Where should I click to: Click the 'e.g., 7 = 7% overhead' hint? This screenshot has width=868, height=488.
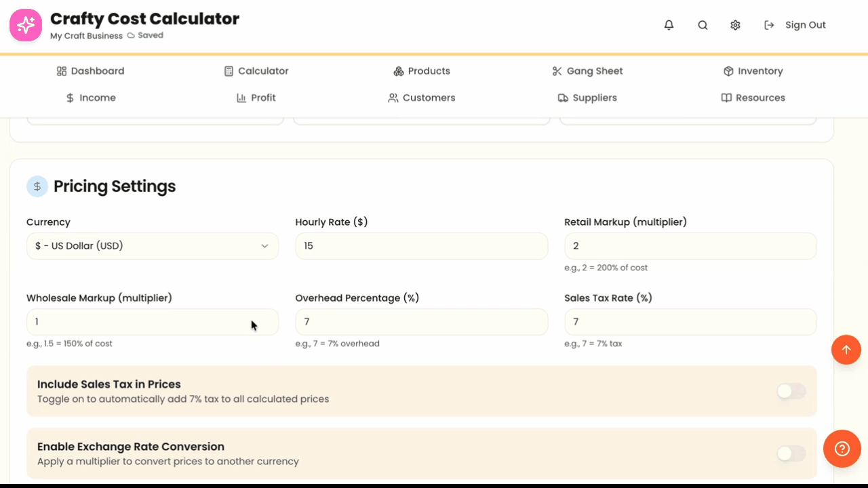[x=337, y=344]
